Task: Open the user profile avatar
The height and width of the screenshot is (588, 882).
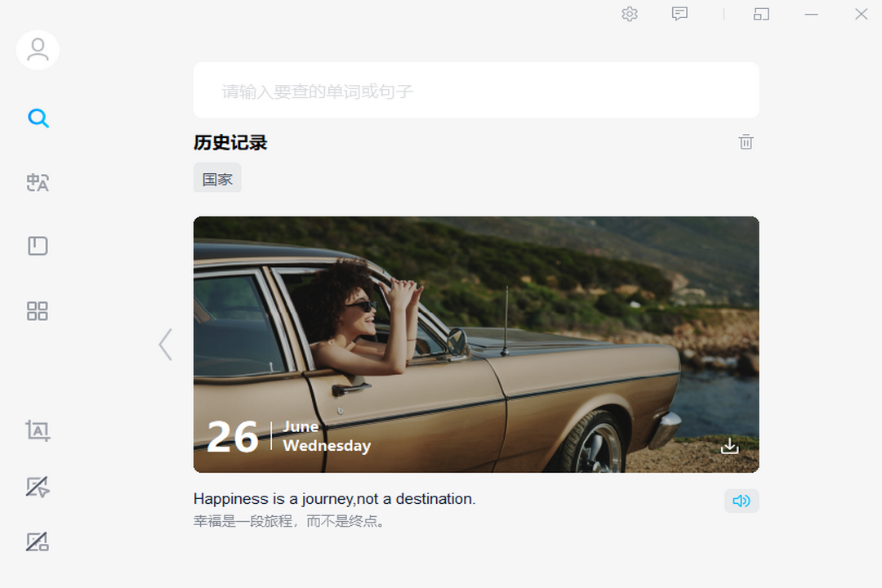Action: [x=38, y=50]
